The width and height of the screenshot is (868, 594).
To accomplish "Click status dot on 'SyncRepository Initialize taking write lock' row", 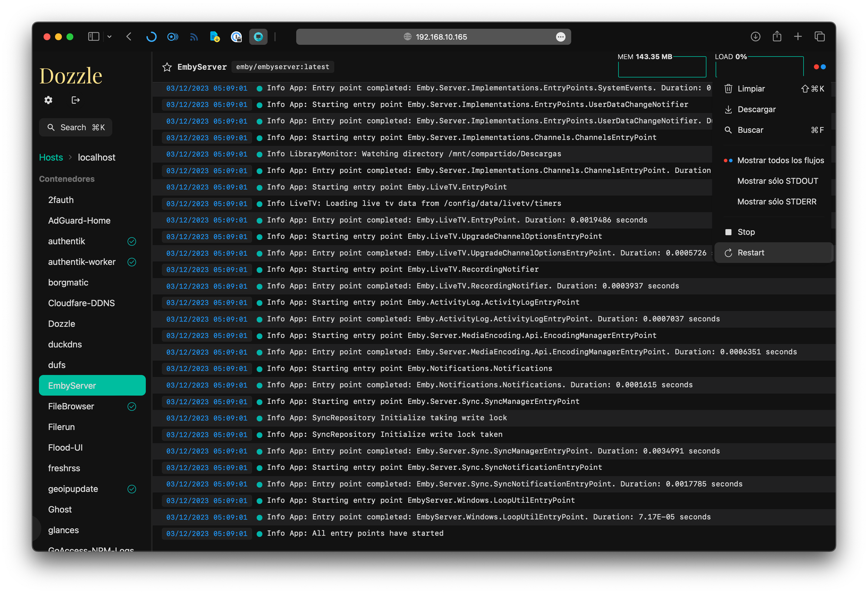I will pos(260,418).
